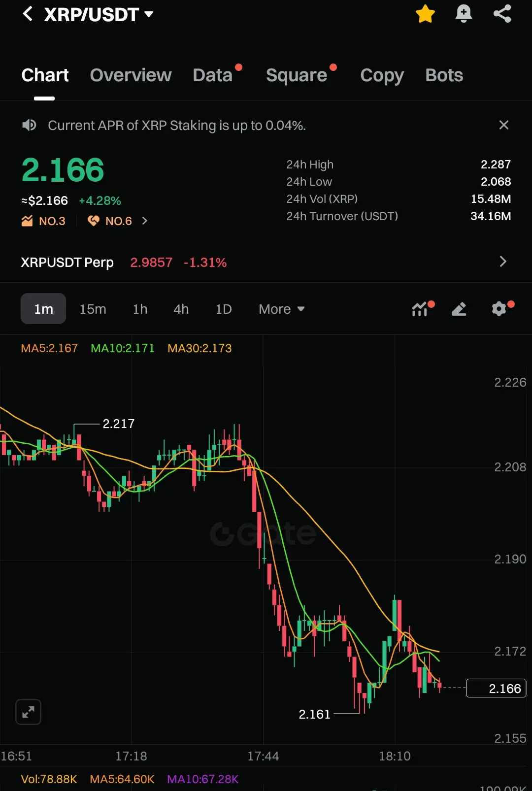Expand rankings with chevron beside NO.6
This screenshot has height=791, width=532.
coord(144,221)
